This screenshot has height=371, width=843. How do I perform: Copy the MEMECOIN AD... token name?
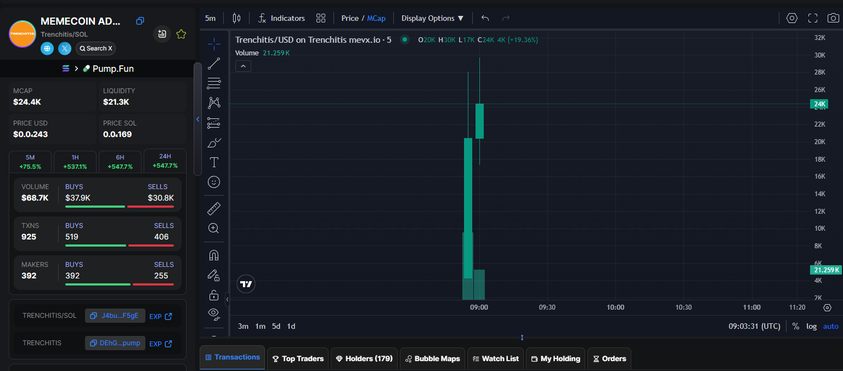click(140, 21)
